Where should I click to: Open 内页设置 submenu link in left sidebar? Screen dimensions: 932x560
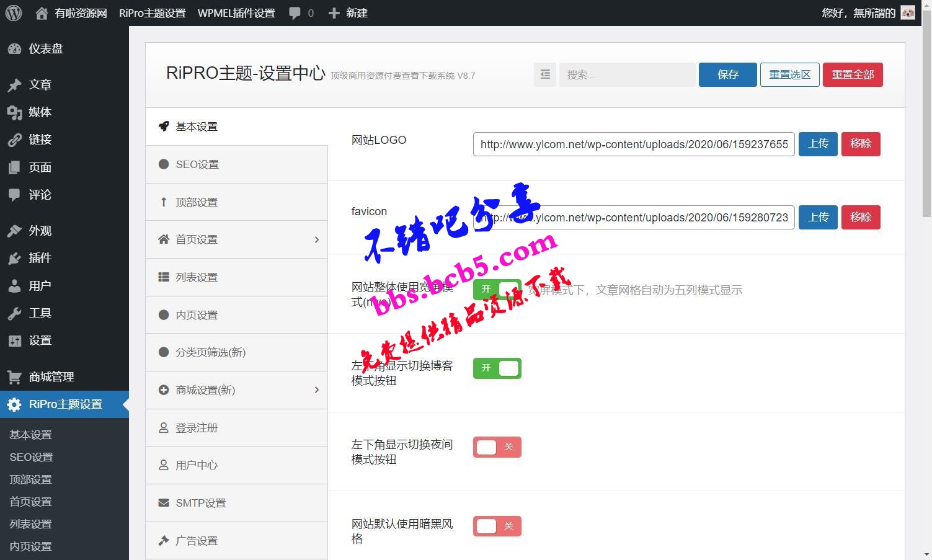point(30,546)
